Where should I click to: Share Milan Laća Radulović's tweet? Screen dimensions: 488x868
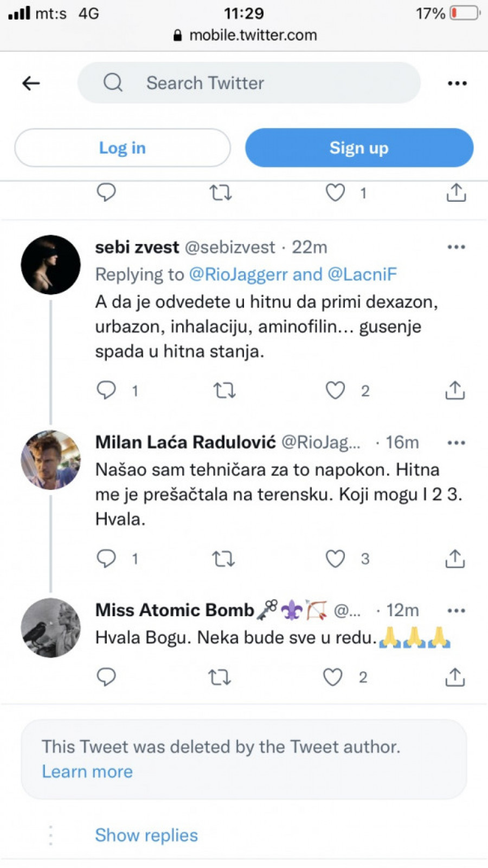click(455, 558)
